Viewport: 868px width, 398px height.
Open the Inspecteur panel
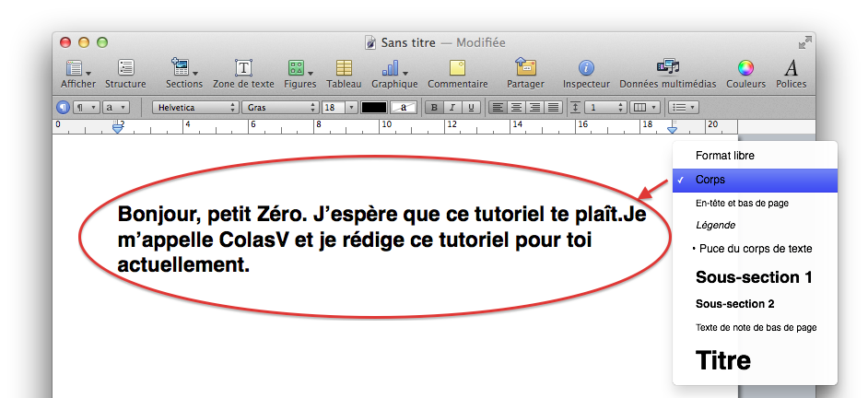586,68
